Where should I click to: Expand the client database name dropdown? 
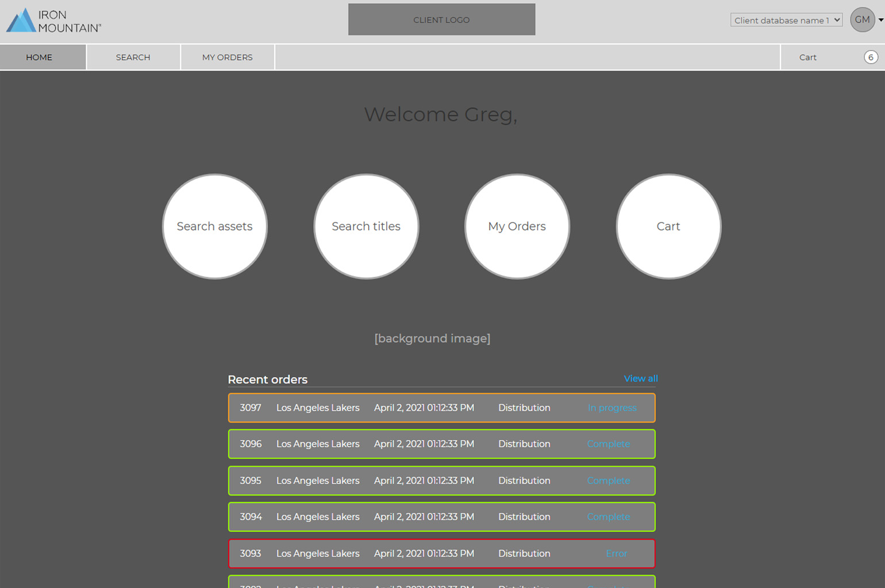(x=786, y=20)
